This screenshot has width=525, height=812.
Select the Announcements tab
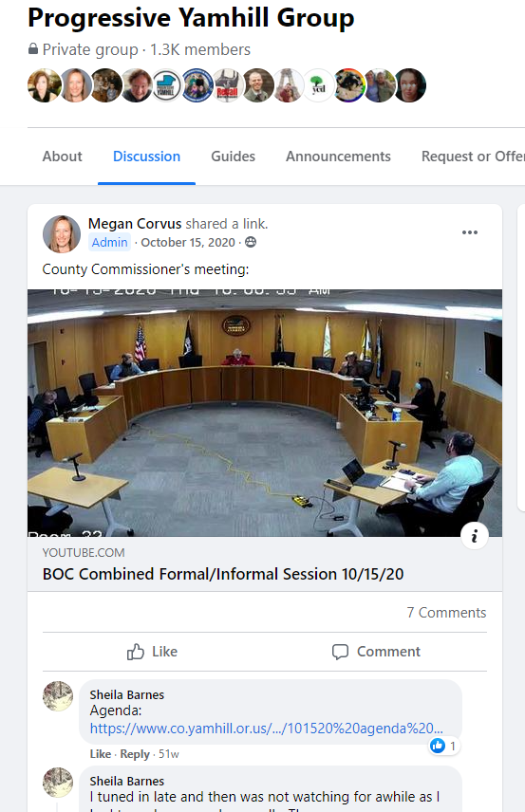coord(338,157)
